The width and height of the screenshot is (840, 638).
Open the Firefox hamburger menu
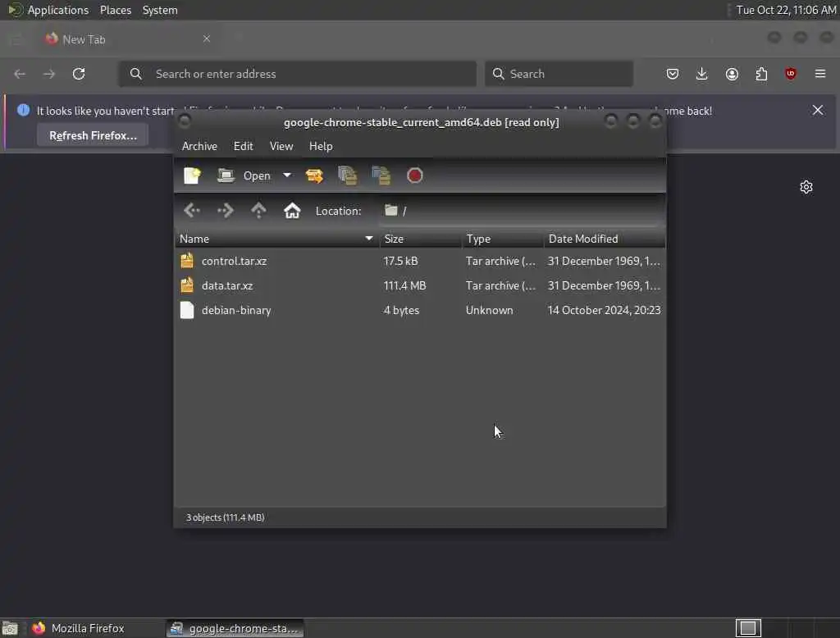coord(820,74)
